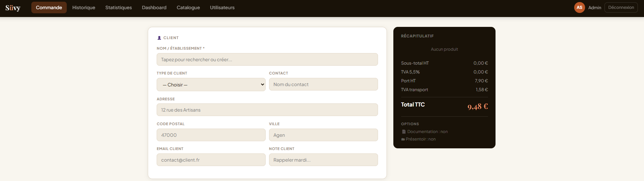Click the Port HT value 7,90 €

[482, 81]
